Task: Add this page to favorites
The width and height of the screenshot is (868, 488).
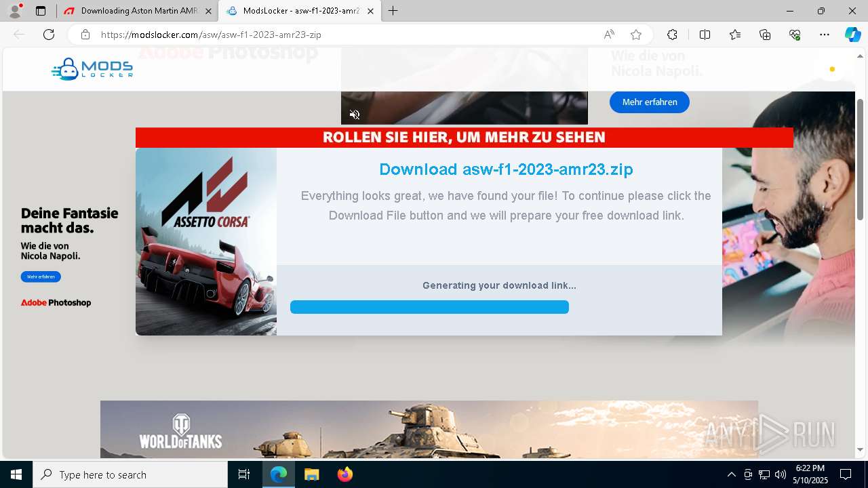Action: pos(636,35)
